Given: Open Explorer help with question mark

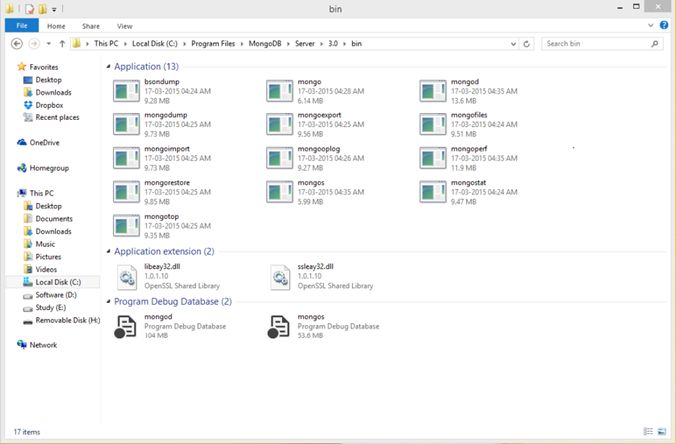Looking at the screenshot, I should point(664,25).
